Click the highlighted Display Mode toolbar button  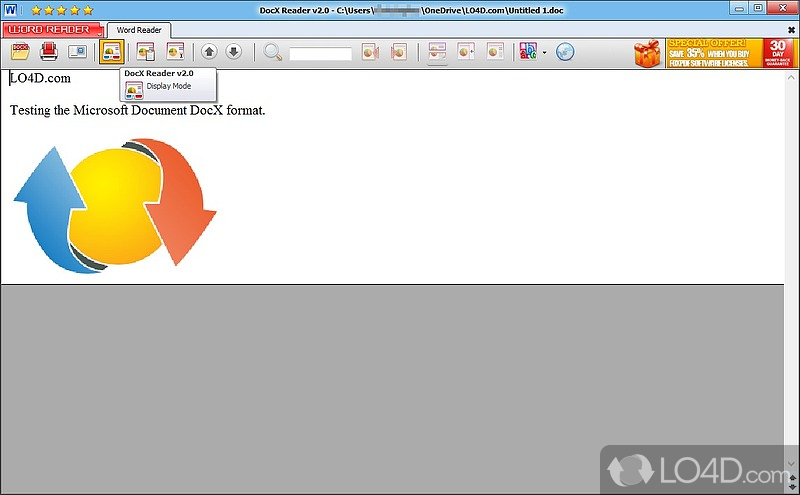coord(112,52)
